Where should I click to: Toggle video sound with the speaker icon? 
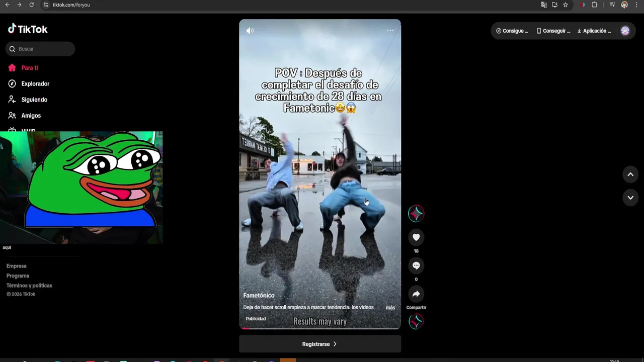[250, 31]
